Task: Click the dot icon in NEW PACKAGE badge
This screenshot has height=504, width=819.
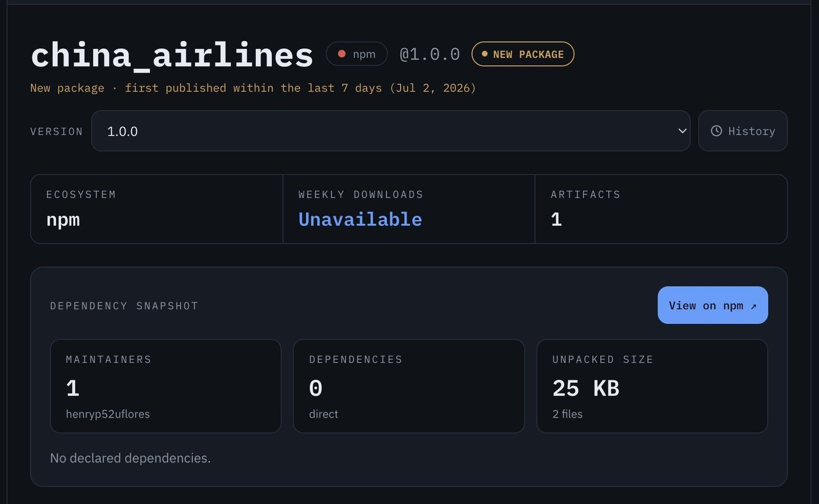Action: [484, 54]
